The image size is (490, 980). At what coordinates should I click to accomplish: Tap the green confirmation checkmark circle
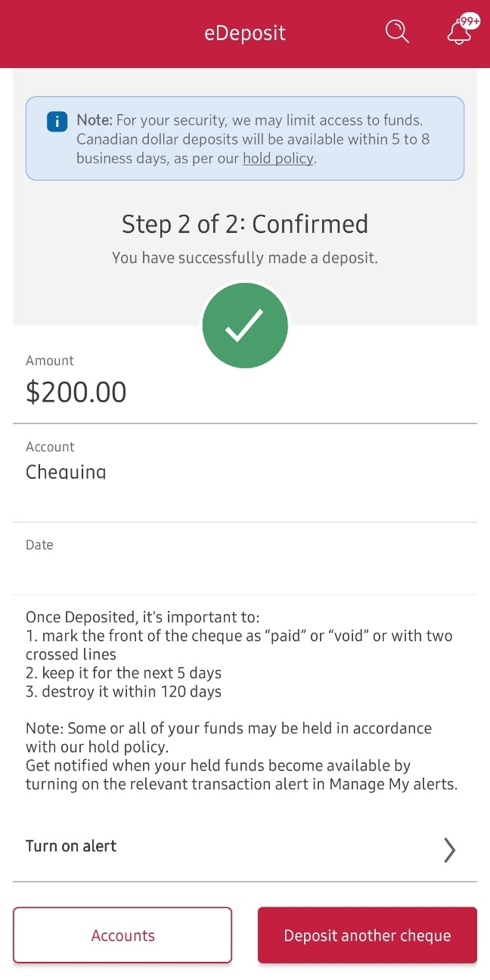[245, 326]
